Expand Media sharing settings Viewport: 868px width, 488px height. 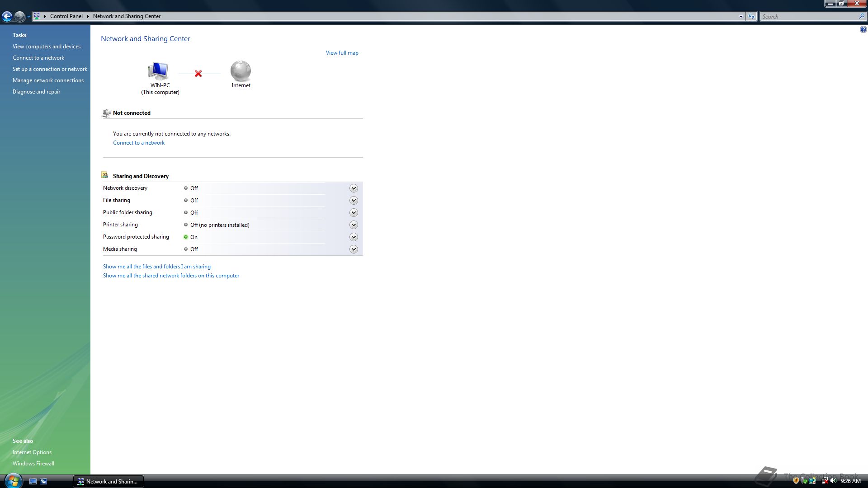pyautogui.click(x=354, y=249)
